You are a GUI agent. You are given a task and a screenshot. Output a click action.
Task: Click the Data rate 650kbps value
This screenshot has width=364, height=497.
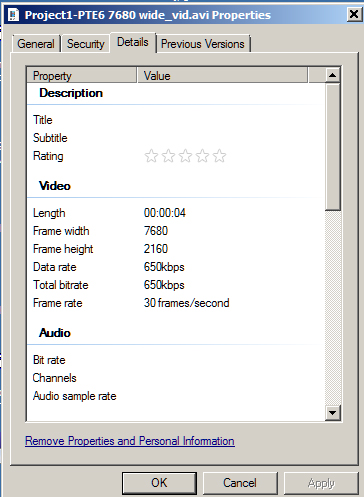click(x=164, y=267)
